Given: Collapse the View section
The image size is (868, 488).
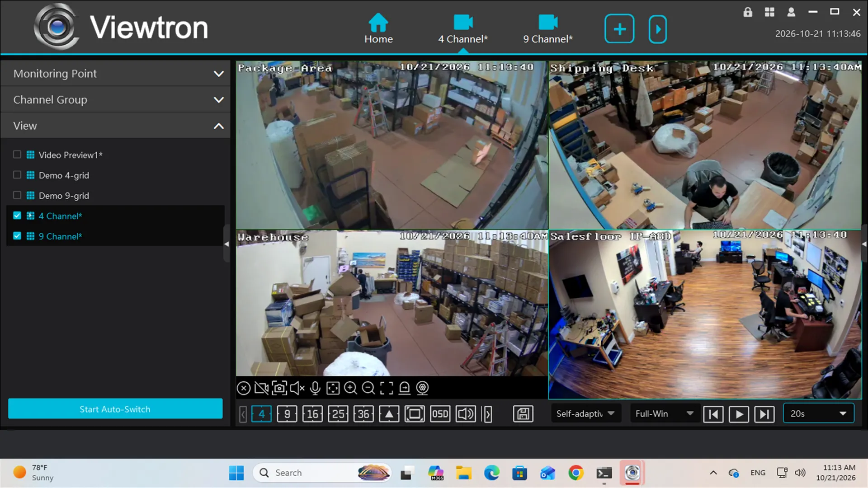Looking at the screenshot, I should [115, 126].
